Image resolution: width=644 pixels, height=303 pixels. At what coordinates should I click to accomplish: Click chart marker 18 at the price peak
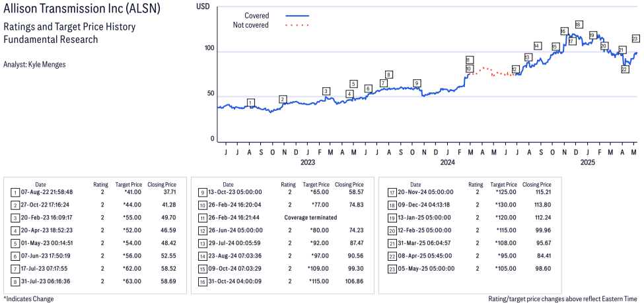pos(579,24)
